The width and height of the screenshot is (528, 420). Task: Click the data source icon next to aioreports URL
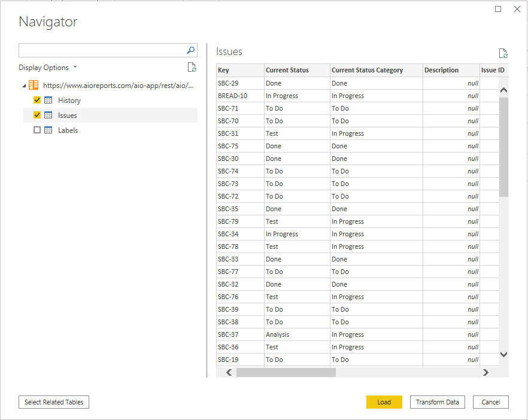(x=33, y=84)
